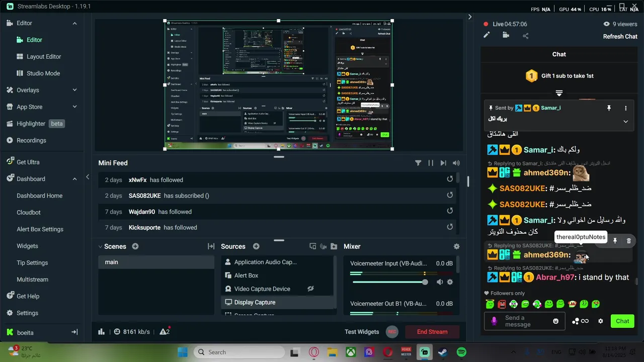Add a new source with the plus icon
This screenshot has width=644, height=362.
click(256, 246)
